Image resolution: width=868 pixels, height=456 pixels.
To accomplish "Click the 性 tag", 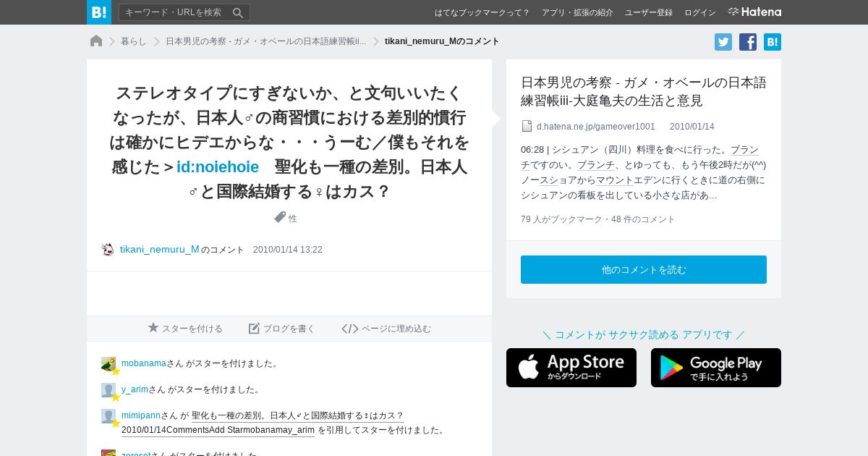I will point(293,219).
